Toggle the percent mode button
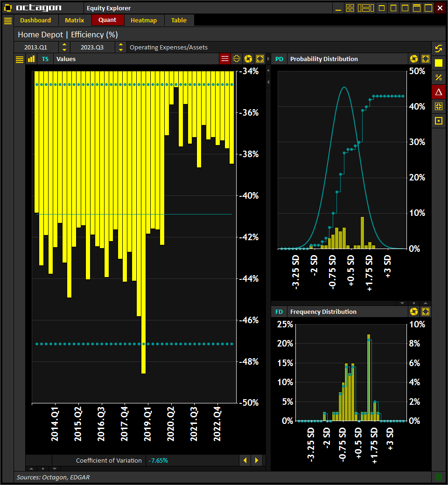The width and height of the screenshot is (448, 485). pos(438,77)
